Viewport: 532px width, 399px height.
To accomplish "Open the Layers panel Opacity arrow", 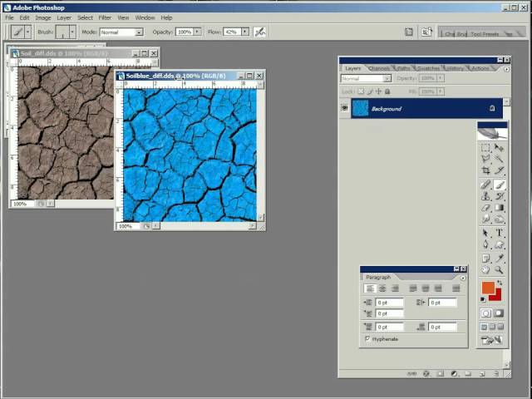I will (441, 78).
